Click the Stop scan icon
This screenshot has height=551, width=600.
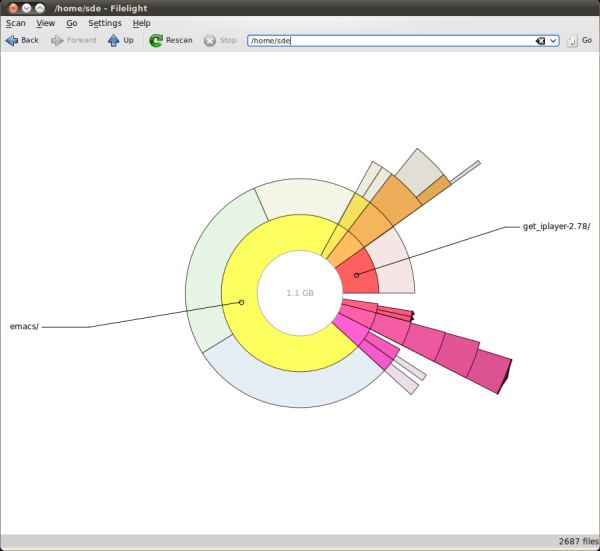pos(210,41)
